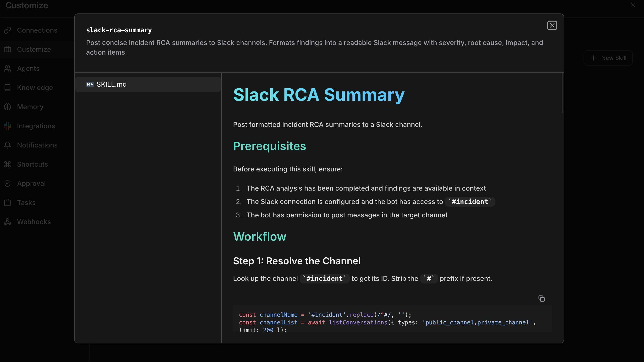This screenshot has height=362, width=644.
Task: Click the Knowledge book icon
Action: click(x=8, y=88)
